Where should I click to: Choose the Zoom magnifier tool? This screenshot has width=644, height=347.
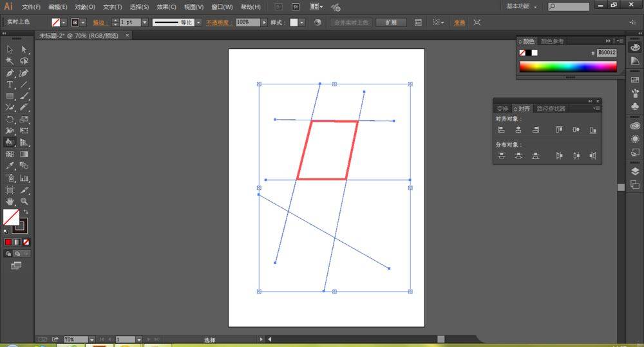24,202
